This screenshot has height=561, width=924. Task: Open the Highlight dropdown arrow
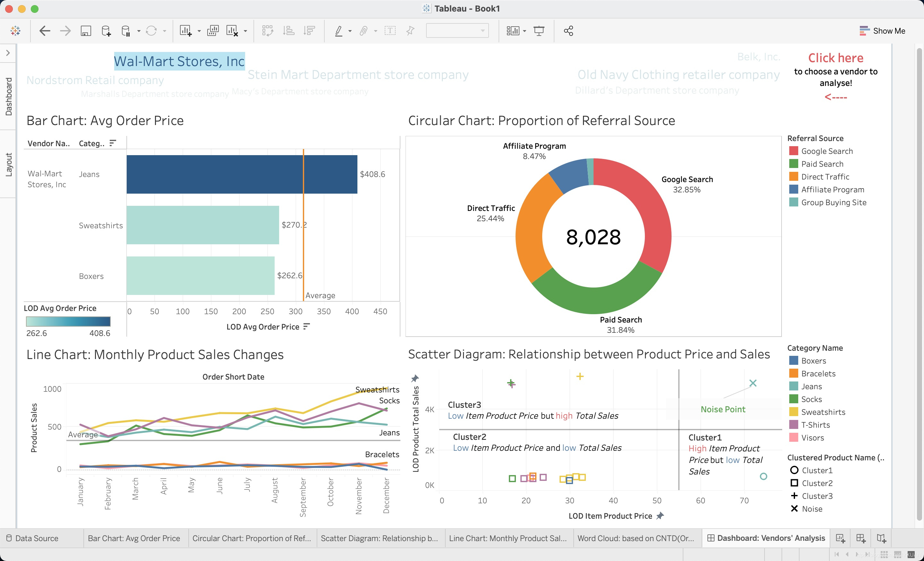pyautogui.click(x=350, y=31)
